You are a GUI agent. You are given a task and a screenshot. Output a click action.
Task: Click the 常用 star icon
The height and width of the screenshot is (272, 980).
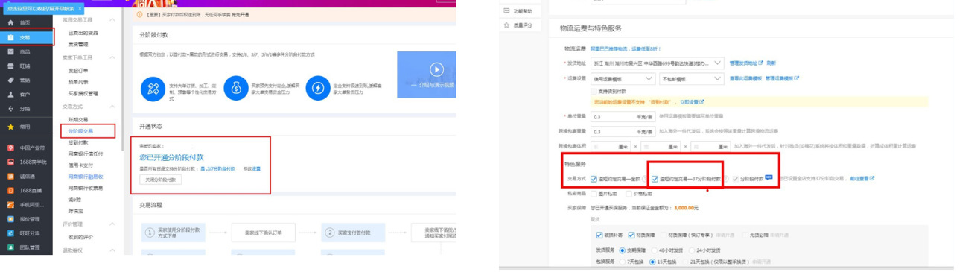(10, 127)
